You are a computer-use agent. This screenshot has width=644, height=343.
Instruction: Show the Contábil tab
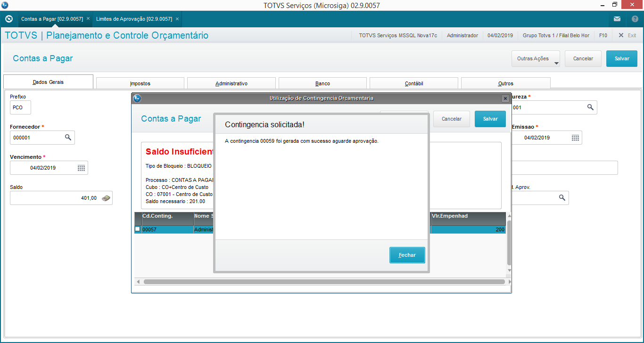(414, 83)
